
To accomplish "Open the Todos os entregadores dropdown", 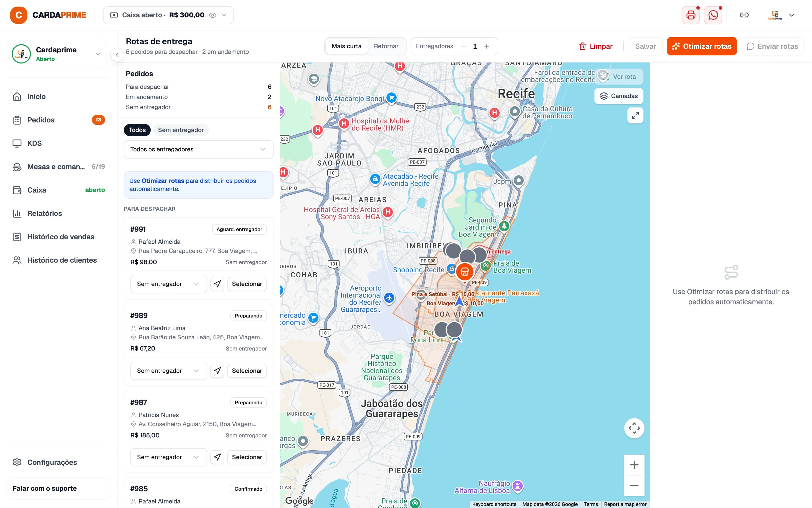I will pyautogui.click(x=199, y=149).
